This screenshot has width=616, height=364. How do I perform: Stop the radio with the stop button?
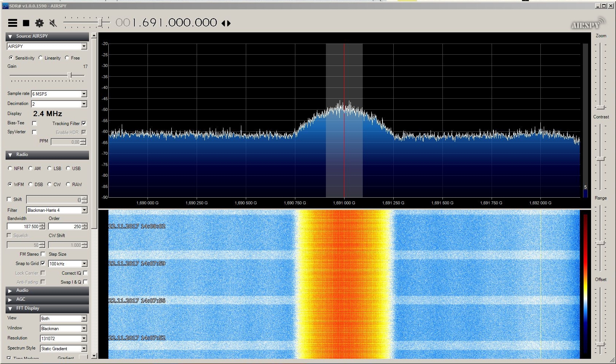(26, 23)
